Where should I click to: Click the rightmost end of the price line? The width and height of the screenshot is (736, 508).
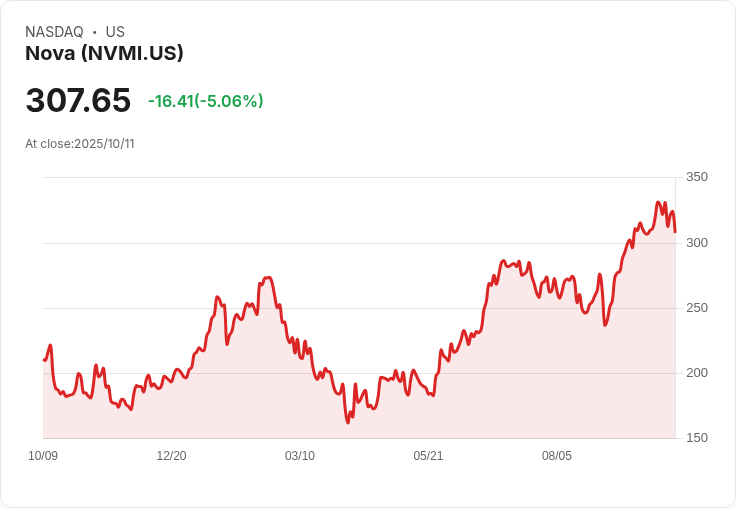[675, 232]
